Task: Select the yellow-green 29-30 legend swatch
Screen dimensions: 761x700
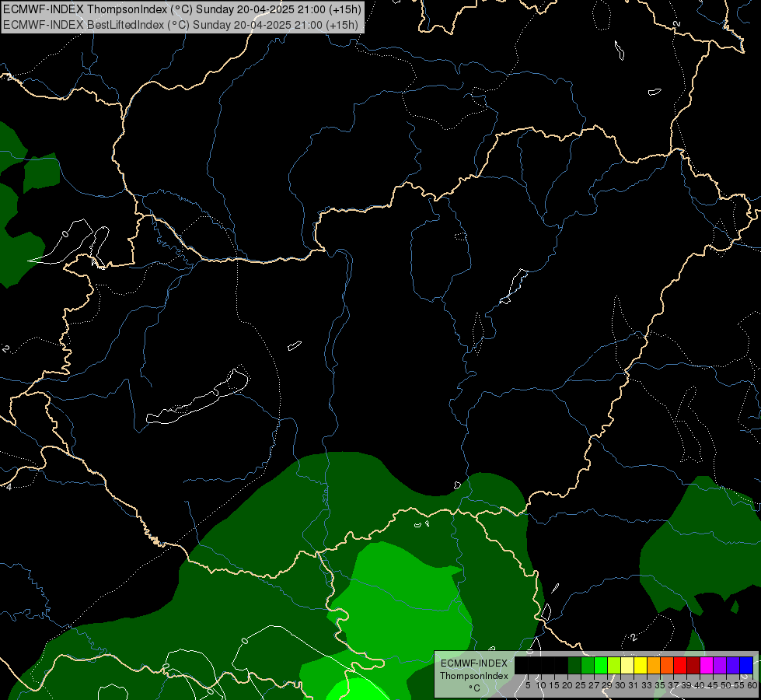Action: point(614,665)
